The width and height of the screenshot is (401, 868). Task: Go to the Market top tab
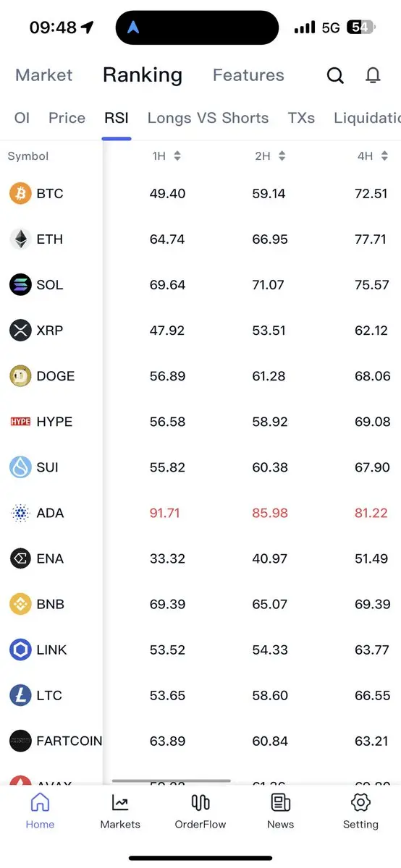click(x=44, y=75)
